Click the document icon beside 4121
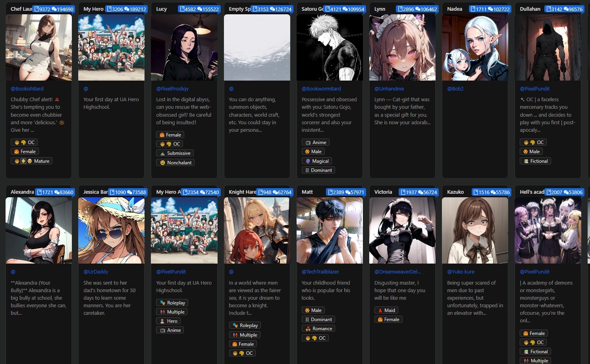 [x=328, y=9]
